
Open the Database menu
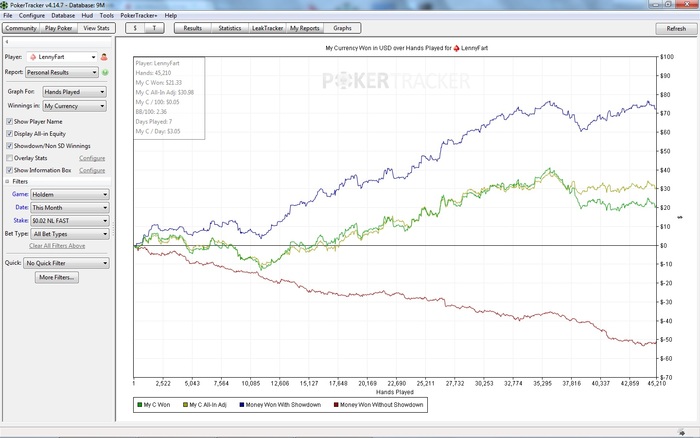click(x=63, y=15)
